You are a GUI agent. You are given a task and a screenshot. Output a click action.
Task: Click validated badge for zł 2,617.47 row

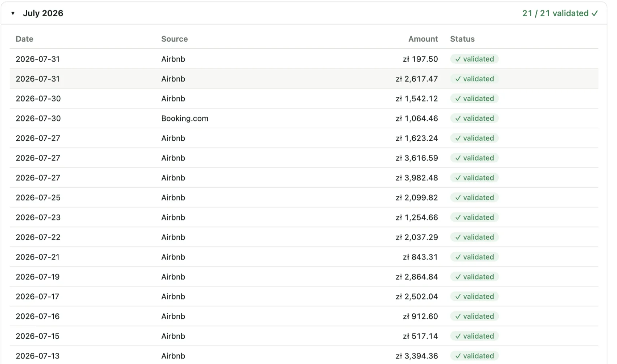[x=474, y=79]
